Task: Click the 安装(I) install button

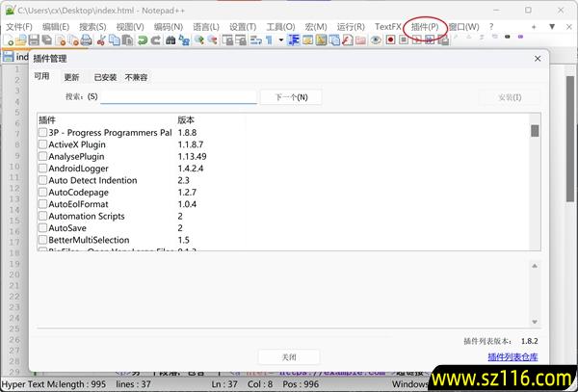Action: click(x=510, y=97)
